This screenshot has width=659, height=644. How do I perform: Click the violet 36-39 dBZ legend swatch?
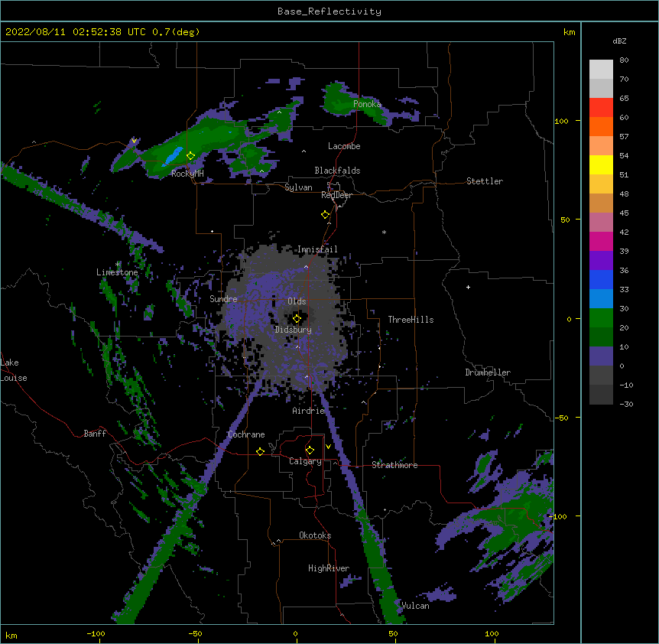point(601,261)
